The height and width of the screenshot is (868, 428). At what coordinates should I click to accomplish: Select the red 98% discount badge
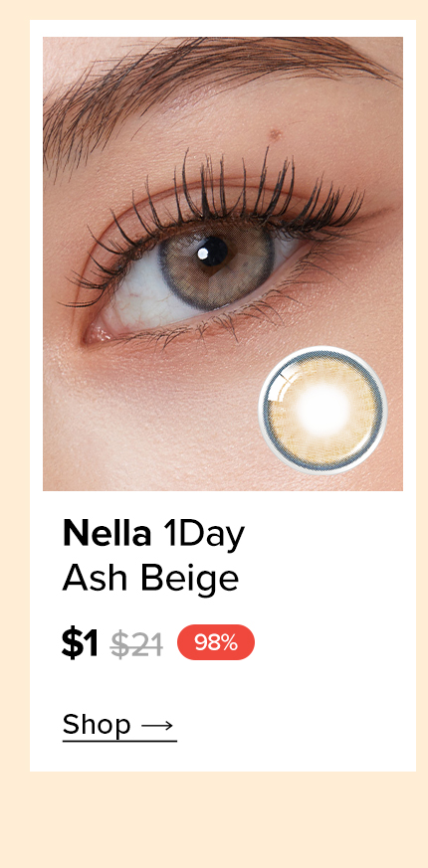216,642
